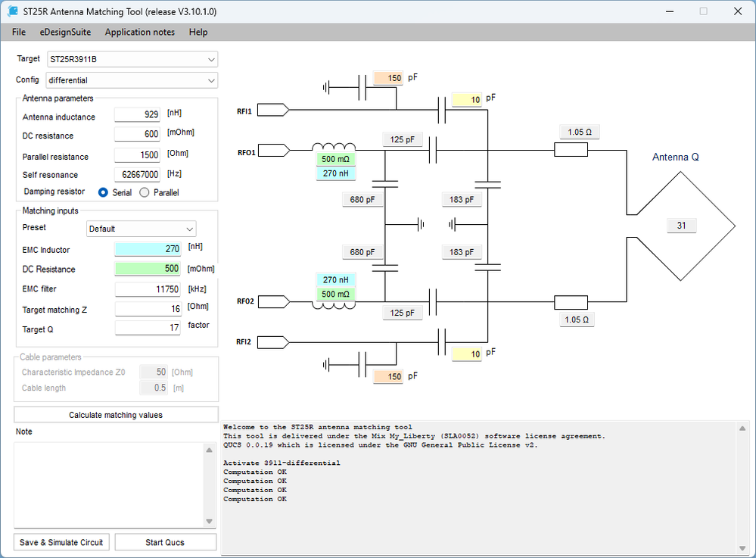Click Save & Simulate Circuit button
The image size is (756, 558).
tap(61, 542)
